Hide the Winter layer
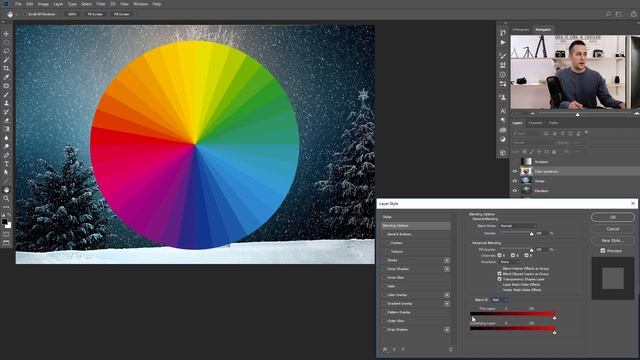The image size is (640, 360). tap(515, 181)
